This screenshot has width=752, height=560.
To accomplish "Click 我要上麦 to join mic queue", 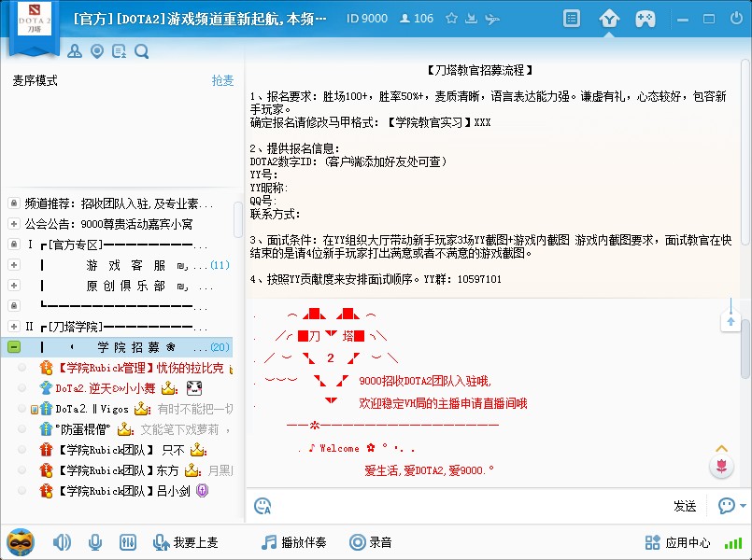I will (185, 542).
